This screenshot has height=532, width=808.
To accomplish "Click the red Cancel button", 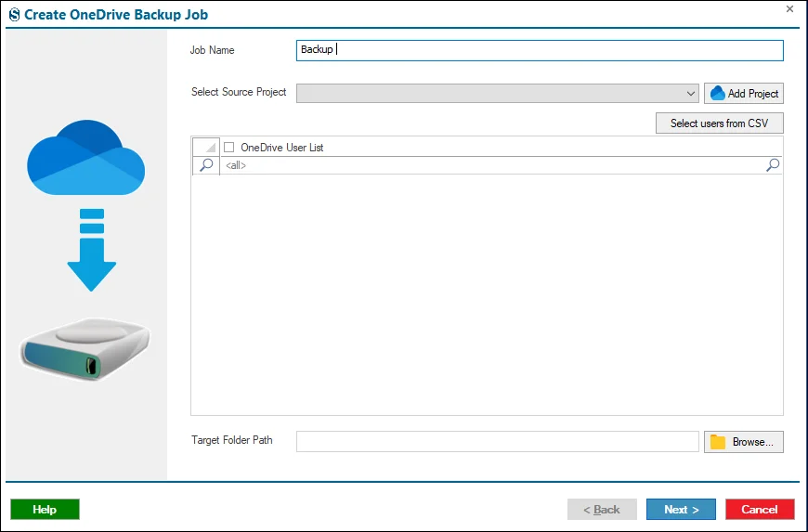I will 760,510.
